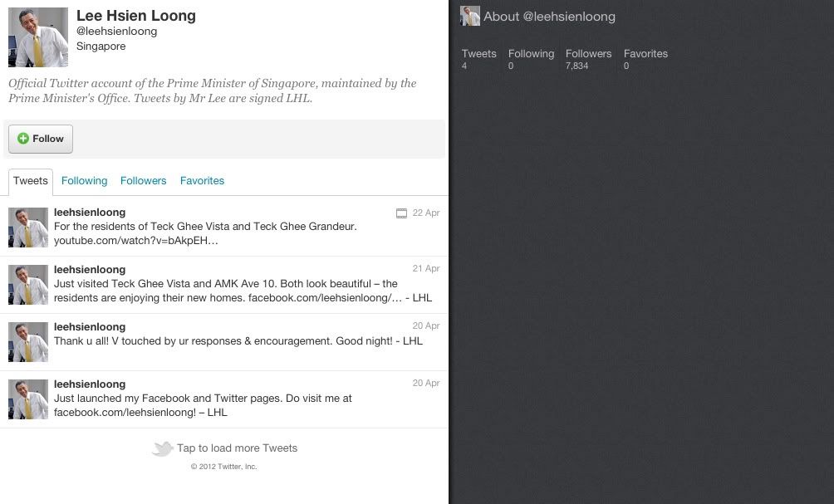The height and width of the screenshot is (504, 834).
Task: Open Lee Hsien Loong's large profile photo
Action: [38, 37]
